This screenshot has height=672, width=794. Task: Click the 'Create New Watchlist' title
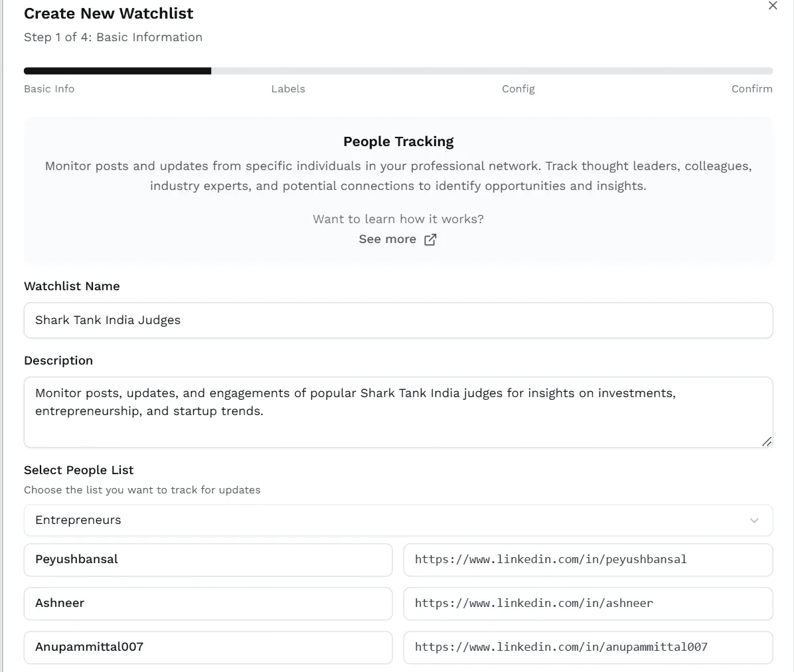pyautogui.click(x=108, y=13)
